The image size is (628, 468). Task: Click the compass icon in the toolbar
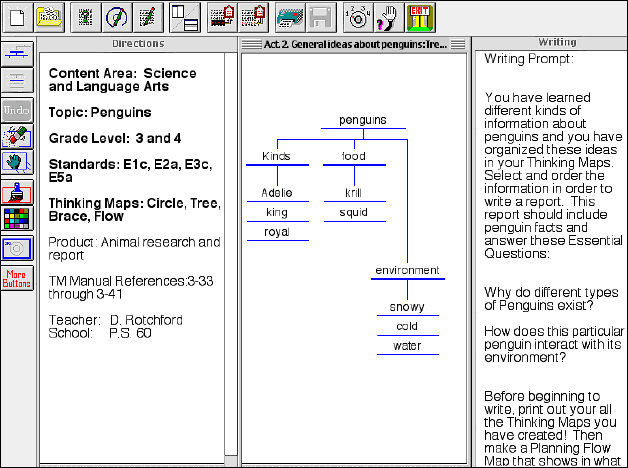coord(117,16)
